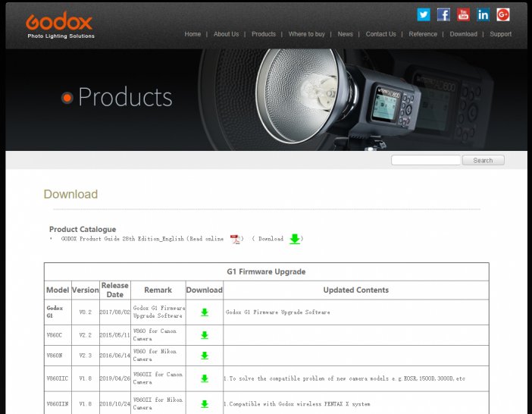Open About Us menu
The width and height of the screenshot is (532, 414).
click(226, 34)
